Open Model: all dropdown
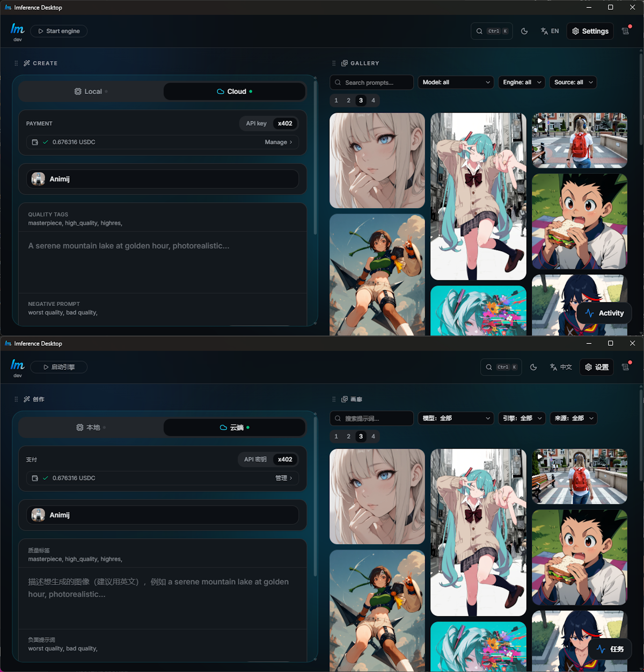Viewport: 644px width, 672px height. click(x=456, y=83)
